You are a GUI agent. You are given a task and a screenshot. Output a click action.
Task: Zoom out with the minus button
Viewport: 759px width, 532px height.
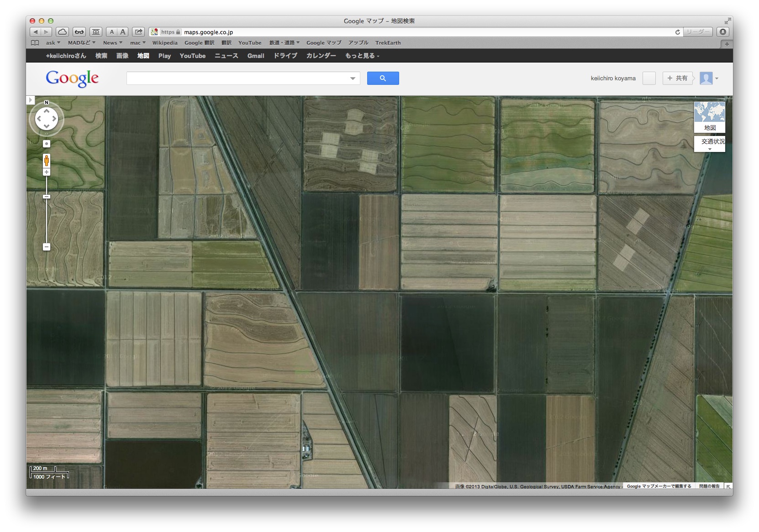47,247
